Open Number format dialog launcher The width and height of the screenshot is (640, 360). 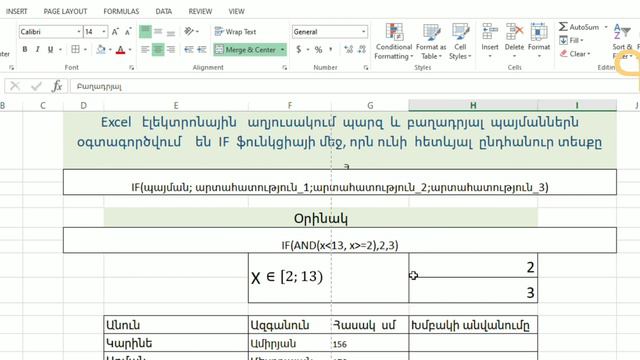click(x=366, y=68)
